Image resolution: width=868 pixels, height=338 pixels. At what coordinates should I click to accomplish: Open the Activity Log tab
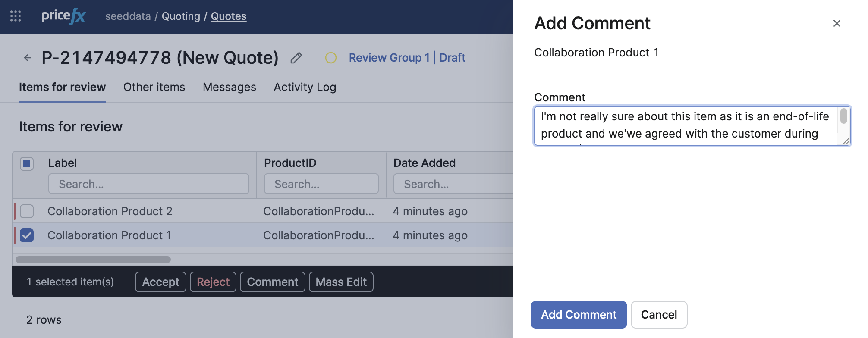(305, 87)
